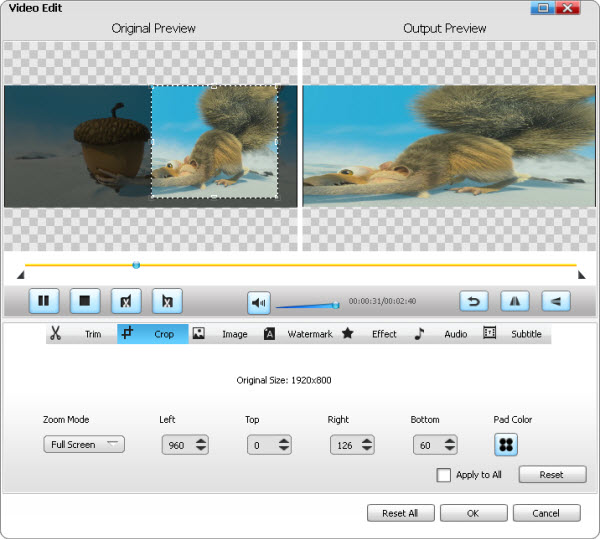This screenshot has height=539, width=600.
Task: Switch to the Image tab
Action: 224,334
